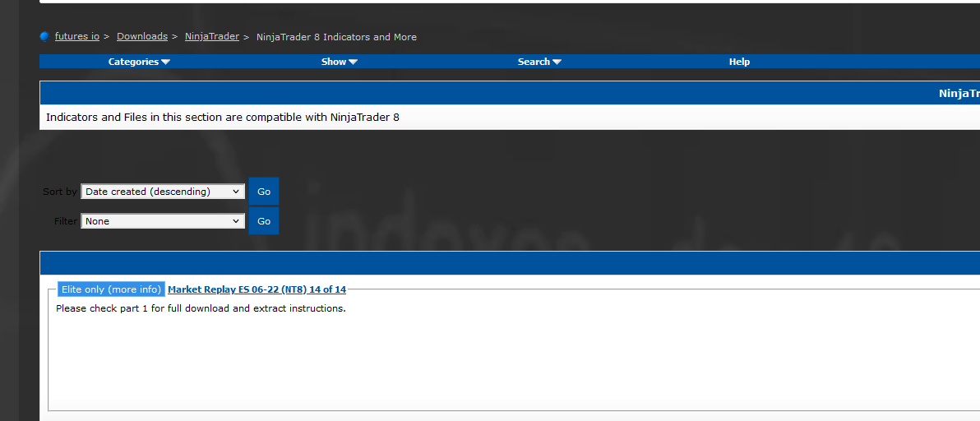Click the 'NinjaTrader 8 Indicators and More' breadcrumb text

coord(336,37)
